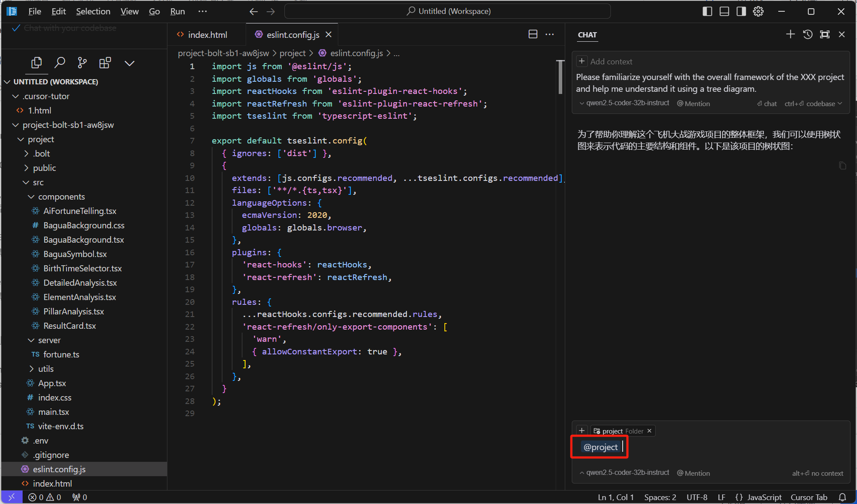Toggle the secondary side bar layout

pyautogui.click(x=741, y=11)
